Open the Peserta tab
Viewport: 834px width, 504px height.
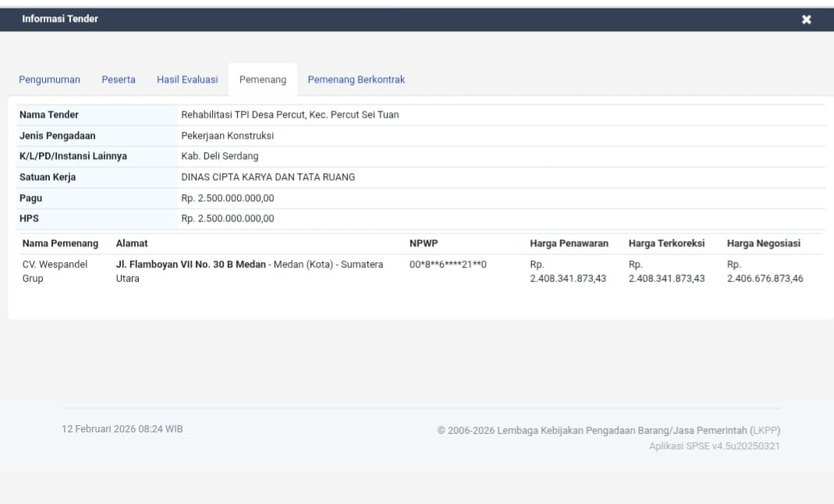pos(119,80)
